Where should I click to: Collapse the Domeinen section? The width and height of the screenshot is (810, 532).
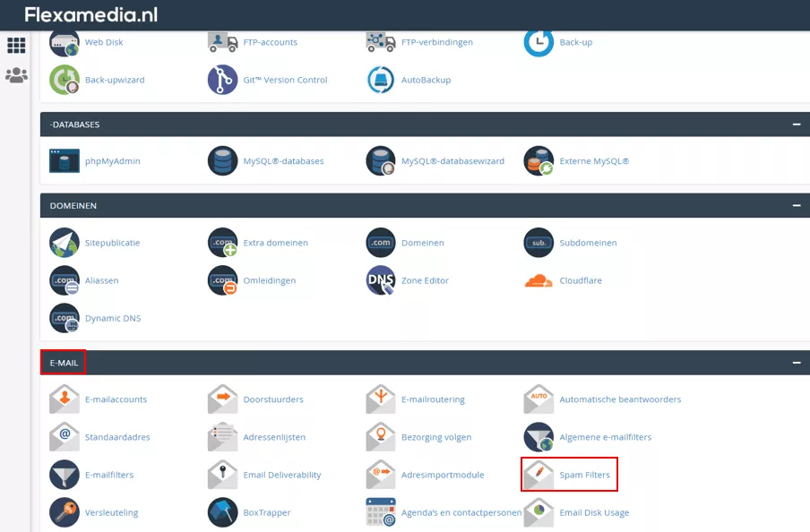[x=796, y=205]
